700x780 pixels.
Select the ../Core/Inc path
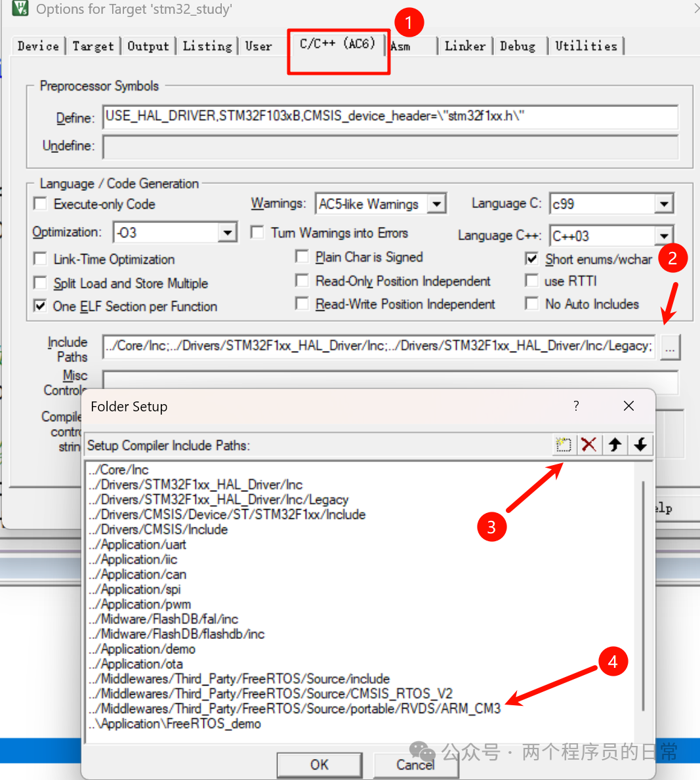pyautogui.click(x=119, y=470)
